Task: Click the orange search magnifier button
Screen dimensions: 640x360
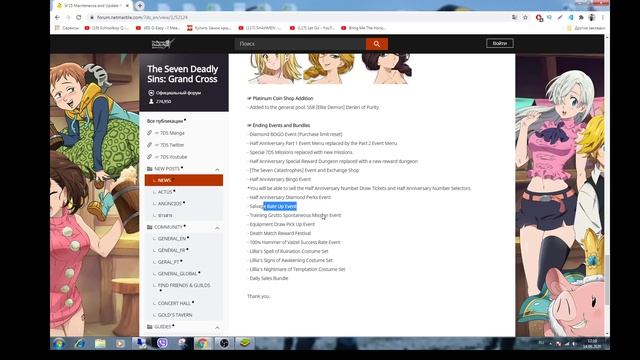Action: point(376,44)
